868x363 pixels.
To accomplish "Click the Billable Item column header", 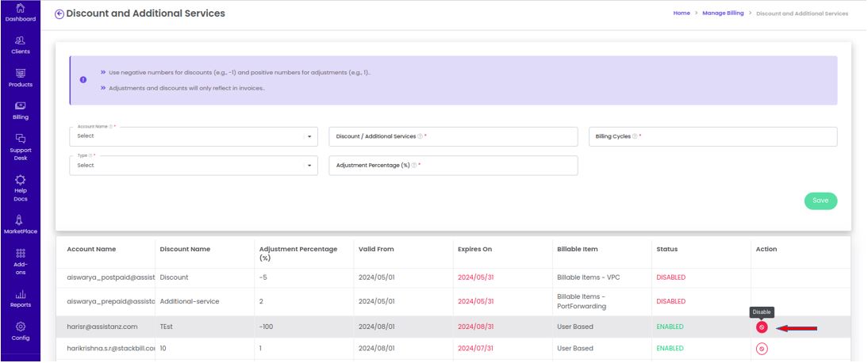I will tap(578, 250).
